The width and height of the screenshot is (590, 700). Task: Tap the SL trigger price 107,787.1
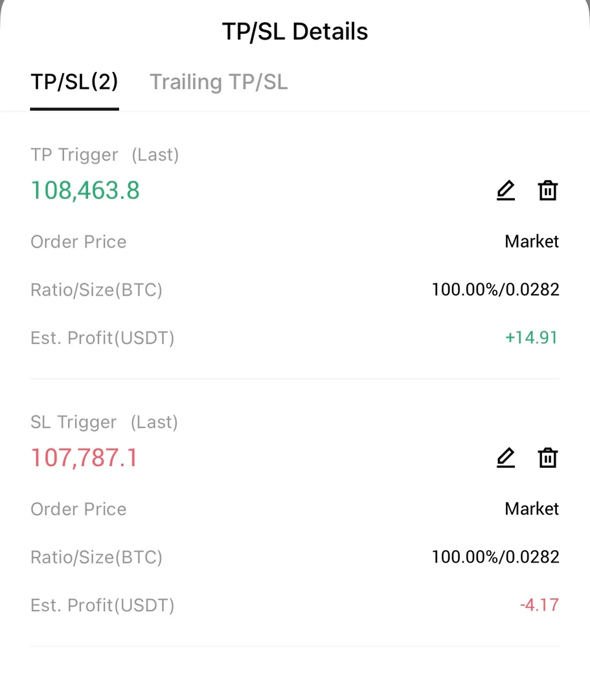click(84, 458)
